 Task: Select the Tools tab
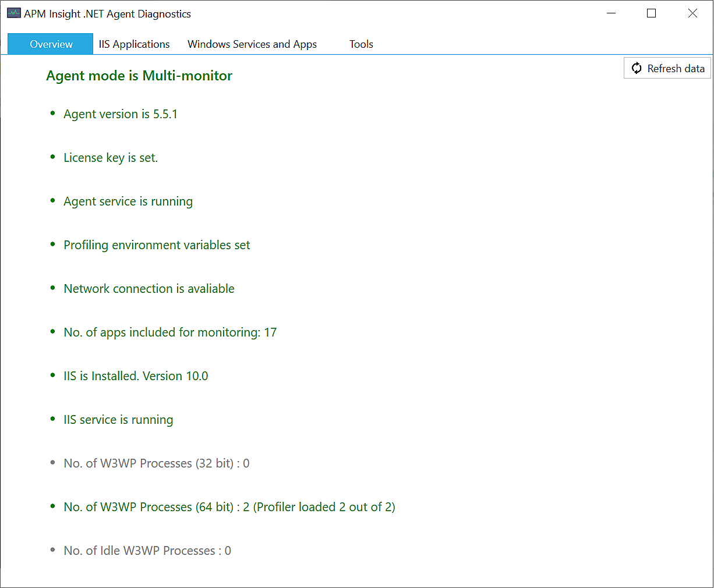361,44
